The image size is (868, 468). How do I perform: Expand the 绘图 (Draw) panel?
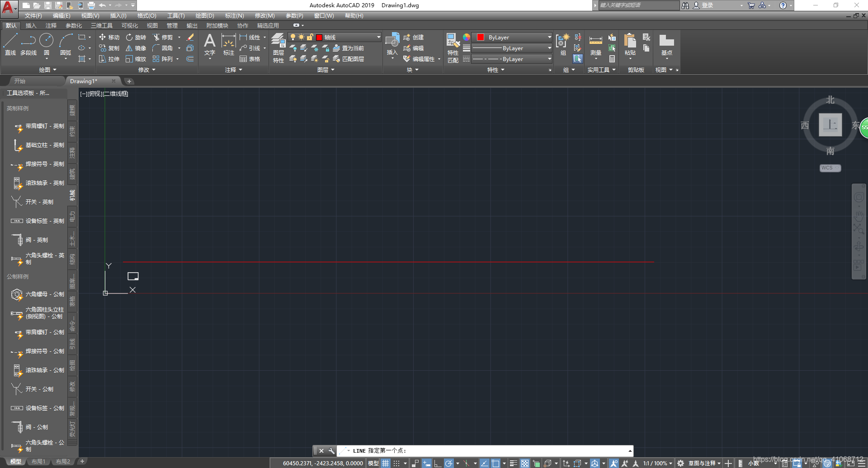(47, 70)
